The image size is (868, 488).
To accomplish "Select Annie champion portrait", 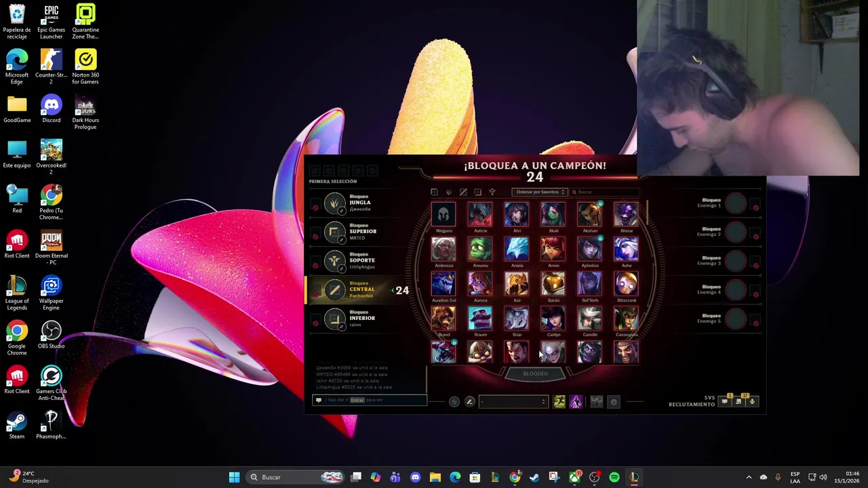I will 553,249.
